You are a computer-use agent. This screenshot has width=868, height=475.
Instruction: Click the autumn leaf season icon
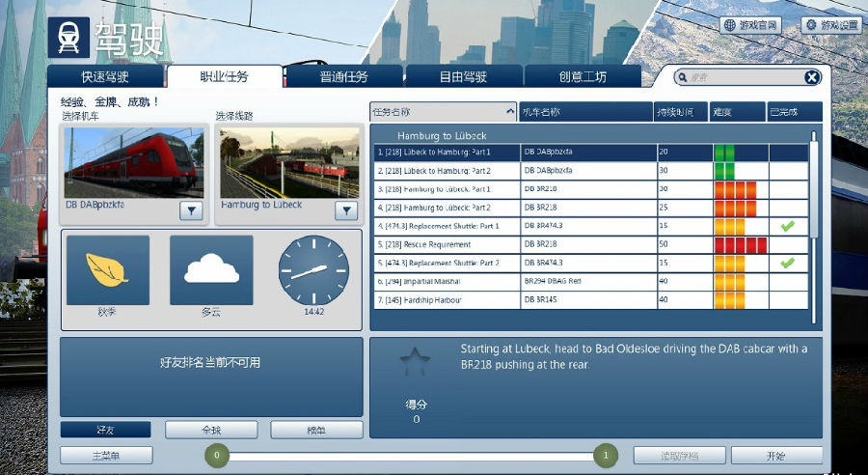coord(107,270)
